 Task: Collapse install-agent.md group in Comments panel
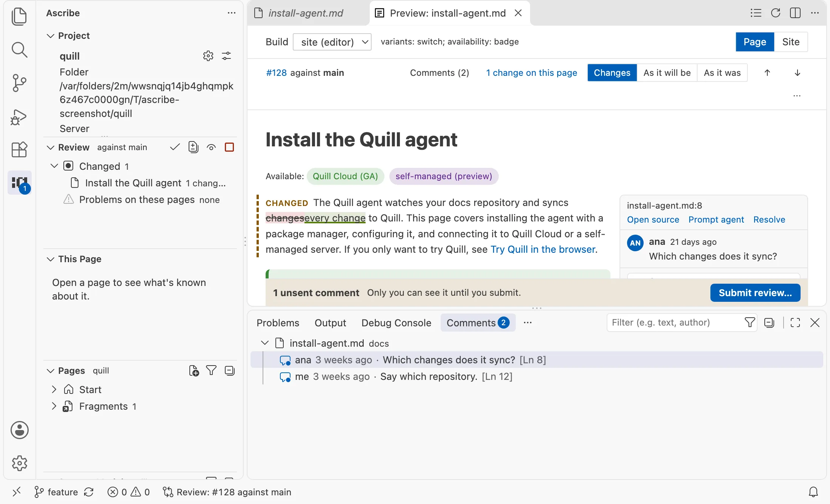[x=265, y=343]
